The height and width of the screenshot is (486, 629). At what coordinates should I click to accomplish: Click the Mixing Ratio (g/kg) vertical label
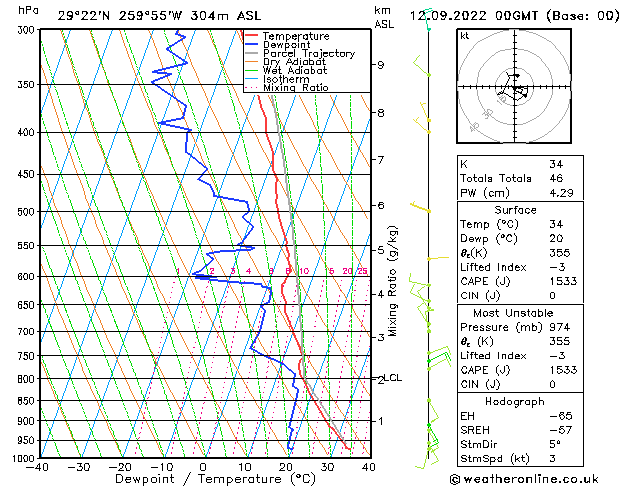point(392,281)
